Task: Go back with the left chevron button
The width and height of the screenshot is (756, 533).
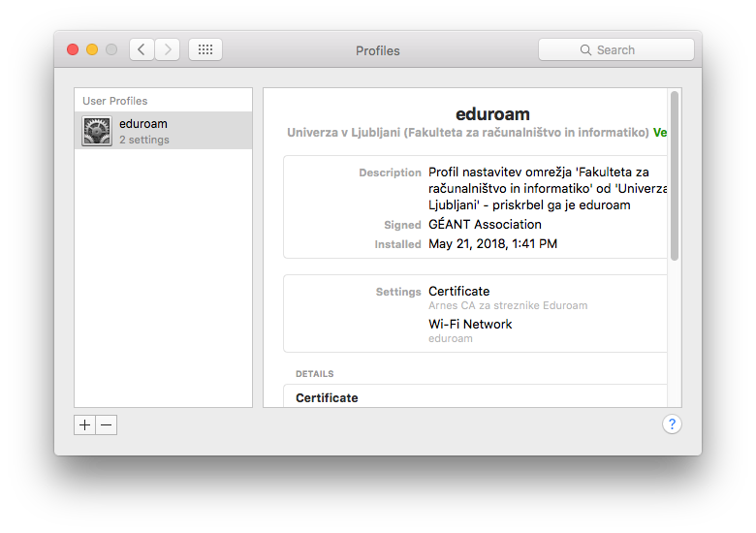Action: click(142, 49)
